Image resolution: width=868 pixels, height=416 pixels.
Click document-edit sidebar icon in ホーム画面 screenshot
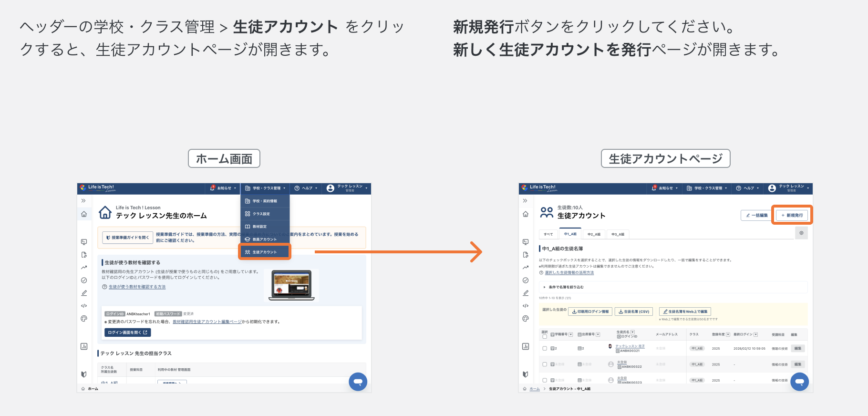84,255
